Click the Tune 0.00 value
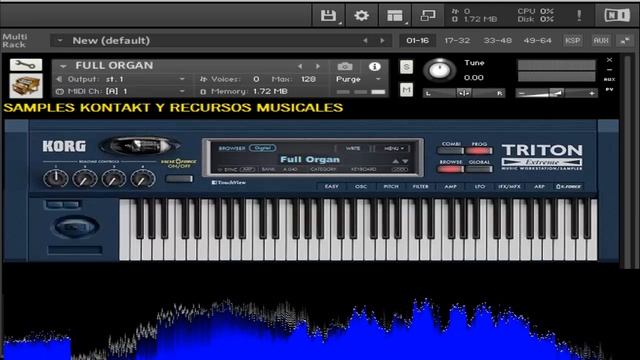The width and height of the screenshot is (640, 360). click(x=473, y=78)
